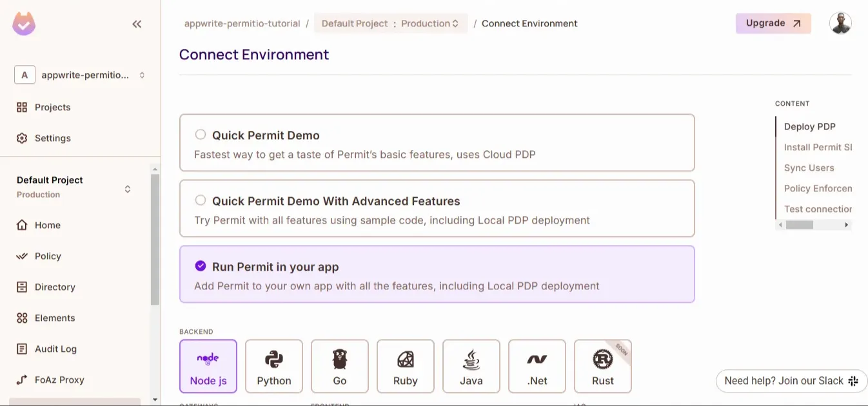The width and height of the screenshot is (868, 406).
Task: Click the Settings gear icon in sidebar
Action: [x=22, y=138]
